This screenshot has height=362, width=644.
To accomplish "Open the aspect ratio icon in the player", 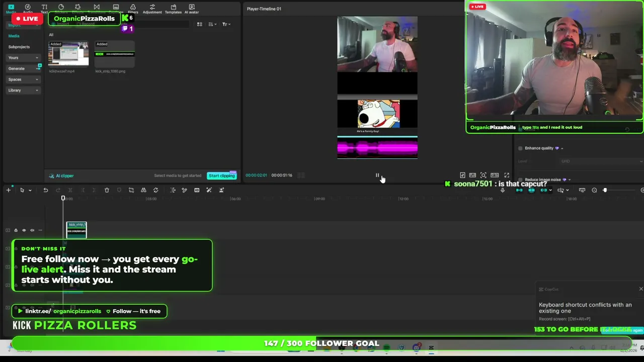I will pos(495,175).
